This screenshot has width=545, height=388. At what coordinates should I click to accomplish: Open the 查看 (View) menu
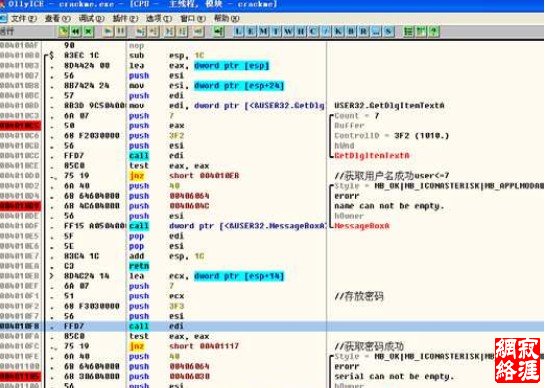(x=57, y=18)
